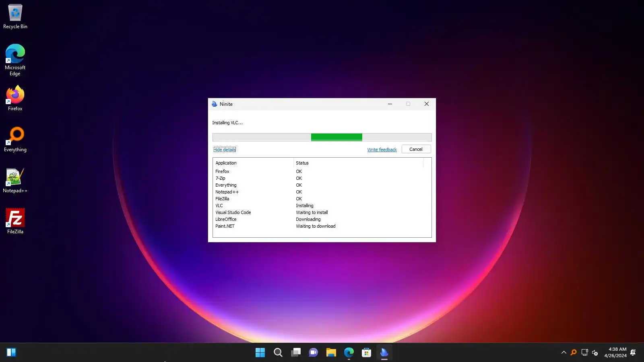Open the Widgets panel on the taskbar
This screenshot has width=644, height=362.
click(11, 353)
